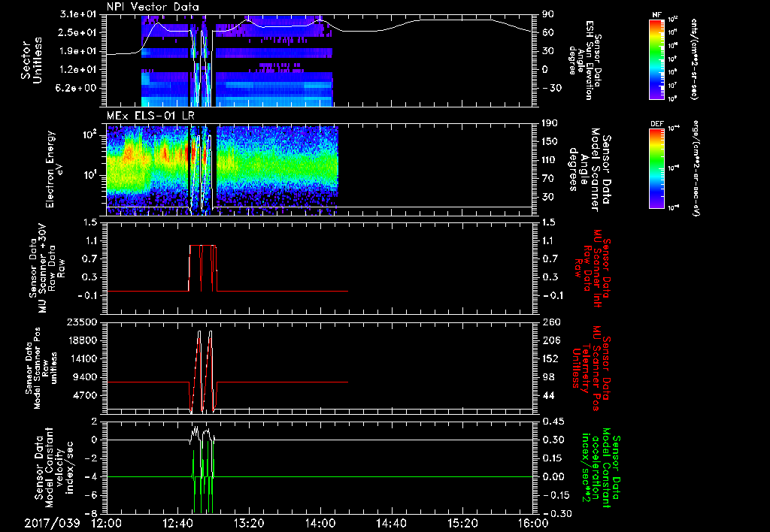This screenshot has height=532, width=770.
Task: Select the "-8" velocity axis value
Action: [x=91, y=513]
